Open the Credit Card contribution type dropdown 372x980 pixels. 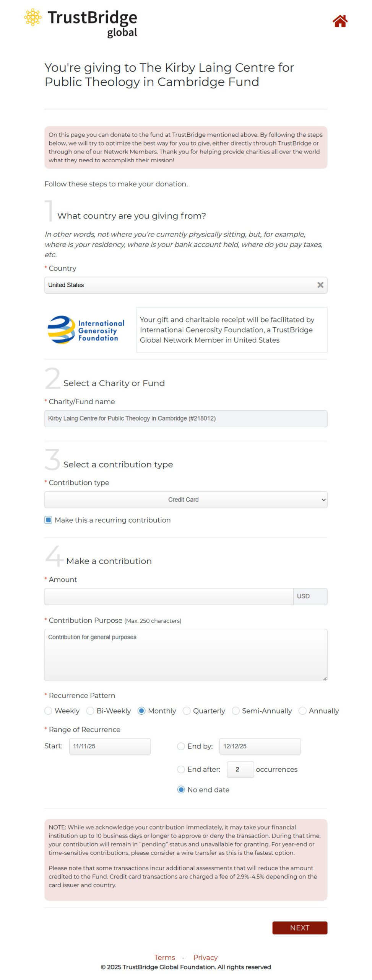(185, 499)
